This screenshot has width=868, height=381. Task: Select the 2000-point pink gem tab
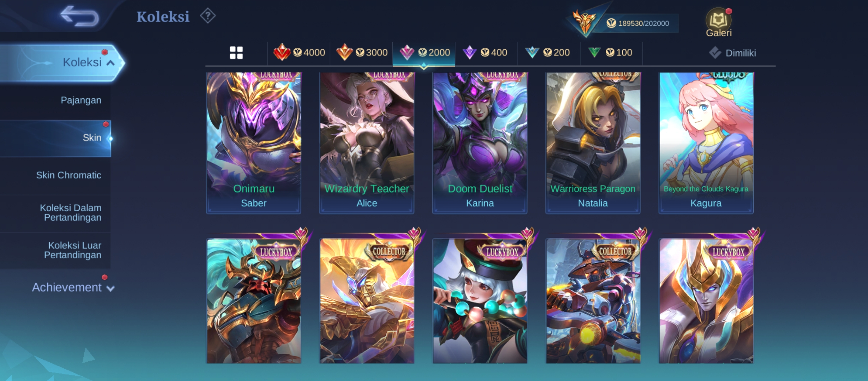[x=424, y=53]
